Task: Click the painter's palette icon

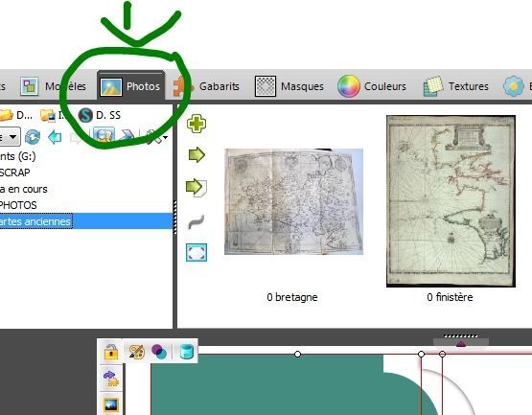Action: (x=136, y=352)
